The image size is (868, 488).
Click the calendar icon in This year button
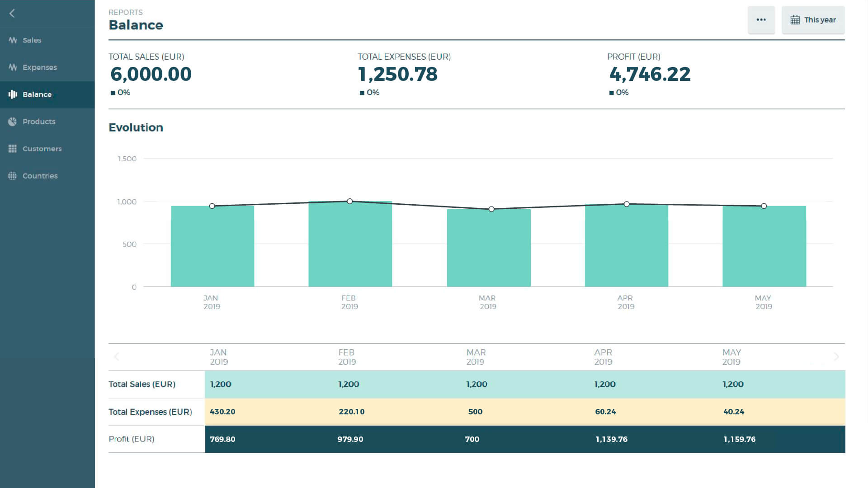click(x=795, y=20)
